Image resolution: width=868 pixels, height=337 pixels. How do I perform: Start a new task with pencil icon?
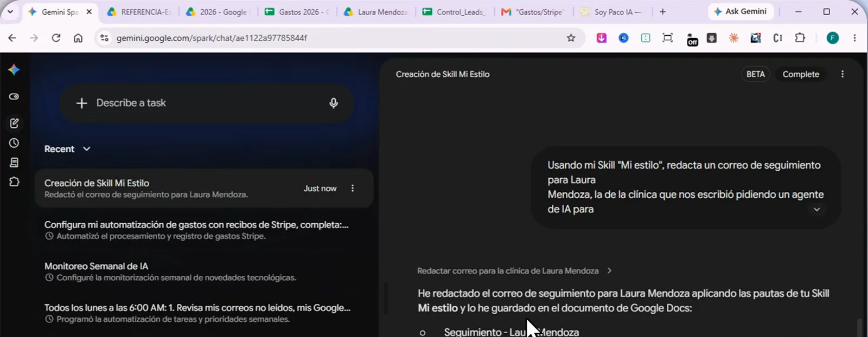tap(14, 124)
